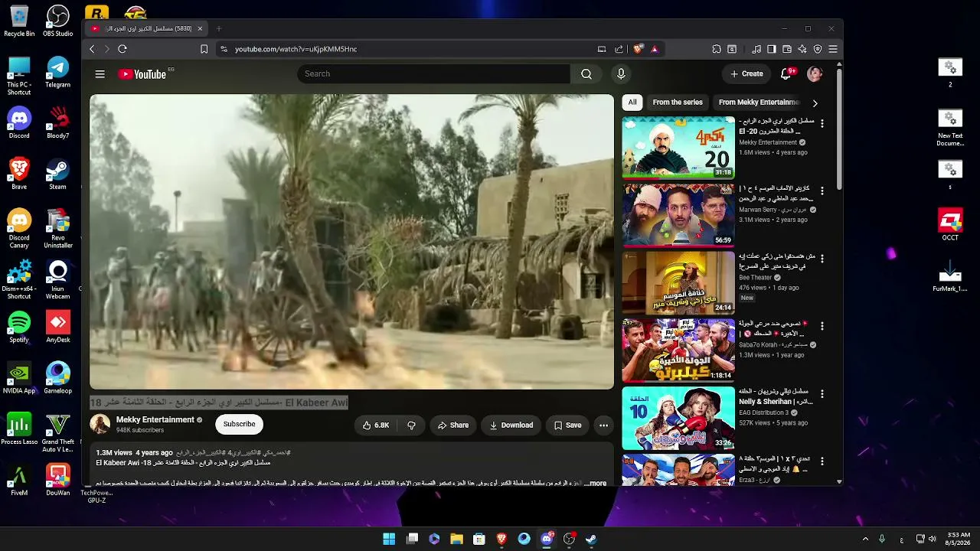Open the YouTube guide hamburger menu
980x551 pixels.
100,74
